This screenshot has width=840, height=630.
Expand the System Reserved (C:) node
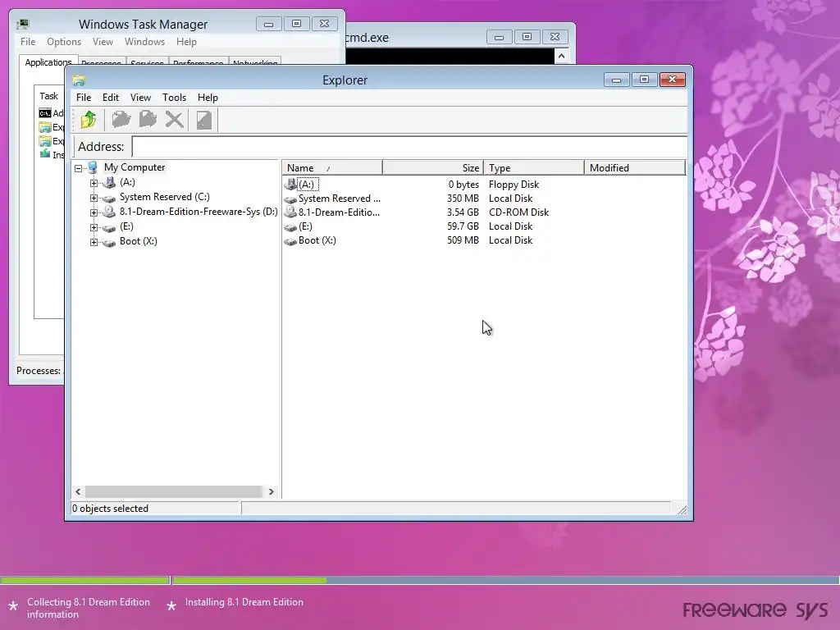94,198
